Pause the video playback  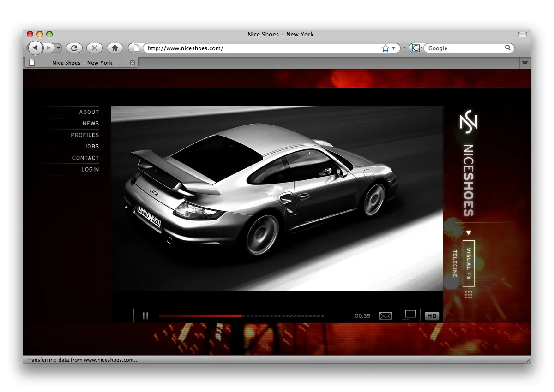145,315
